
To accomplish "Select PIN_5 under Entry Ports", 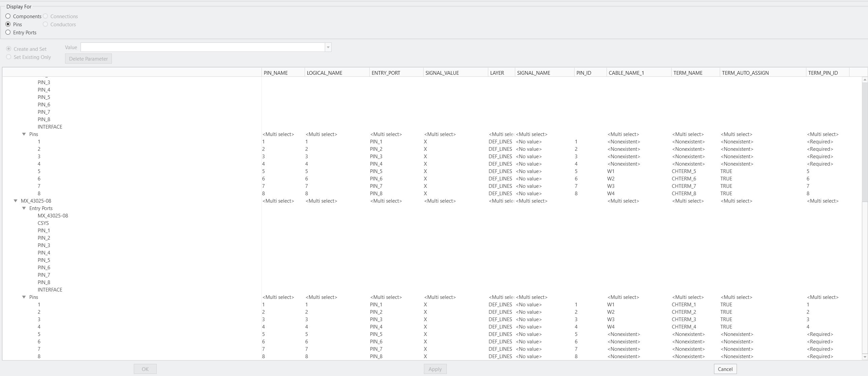I will pos(43,260).
